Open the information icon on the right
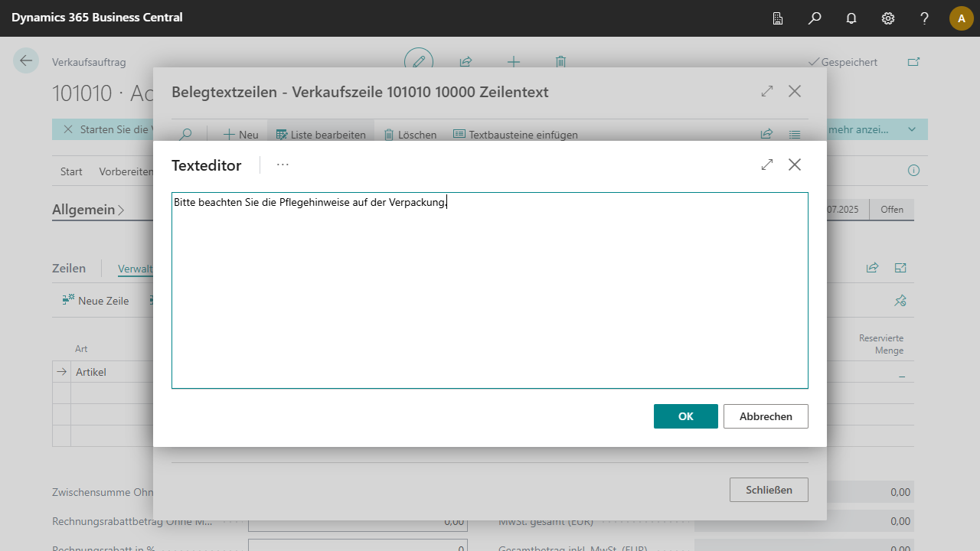This screenshot has height=551, width=980. [x=913, y=171]
